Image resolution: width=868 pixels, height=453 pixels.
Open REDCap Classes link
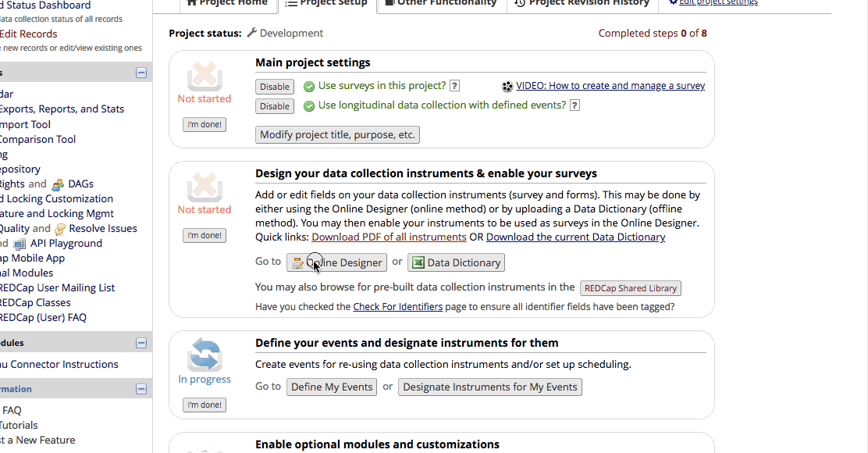[x=35, y=303]
